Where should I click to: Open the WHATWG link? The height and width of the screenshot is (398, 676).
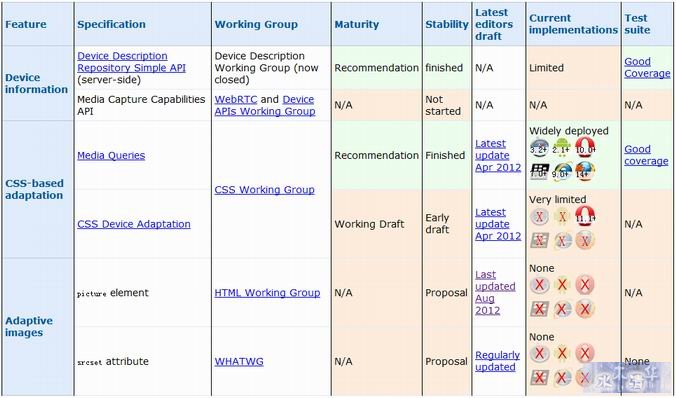click(x=239, y=361)
